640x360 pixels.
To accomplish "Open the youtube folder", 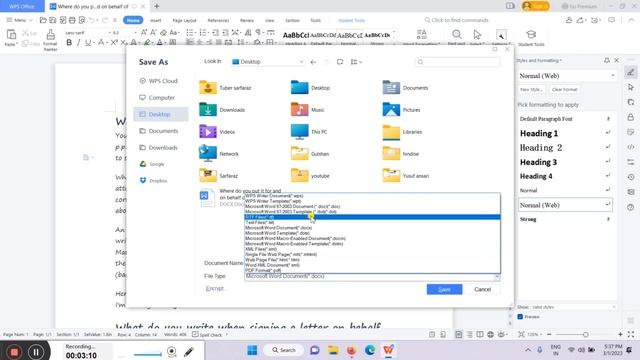I will tap(310, 176).
